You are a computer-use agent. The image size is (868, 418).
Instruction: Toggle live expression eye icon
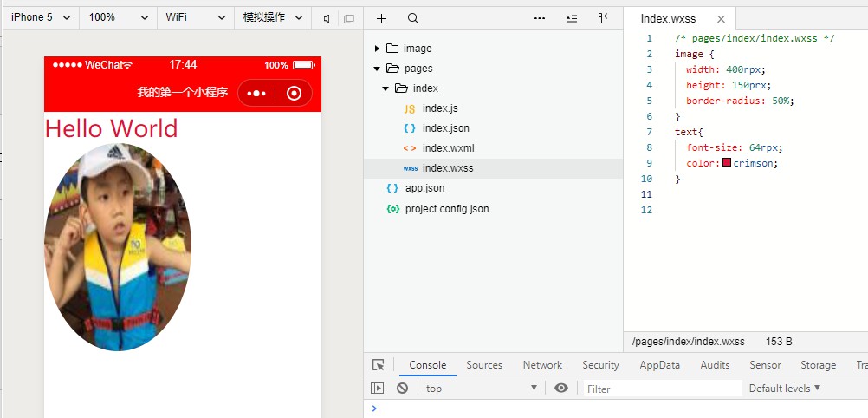[561, 389]
